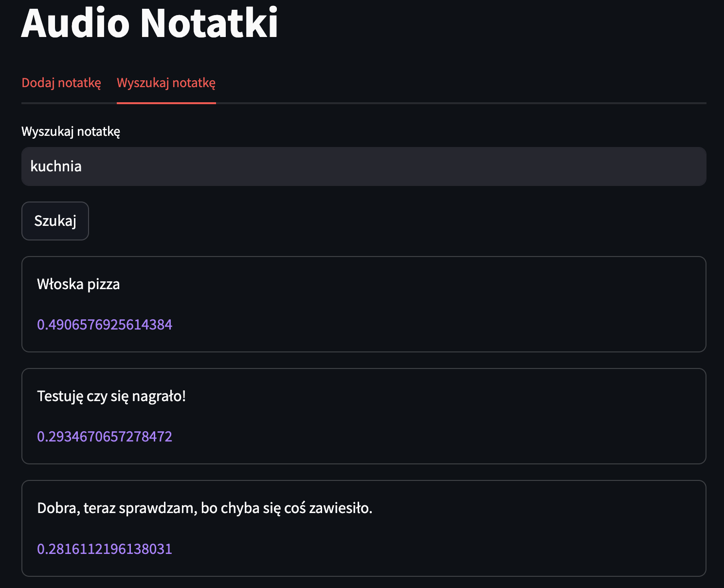Click the word Notatki in the title

[210, 22]
